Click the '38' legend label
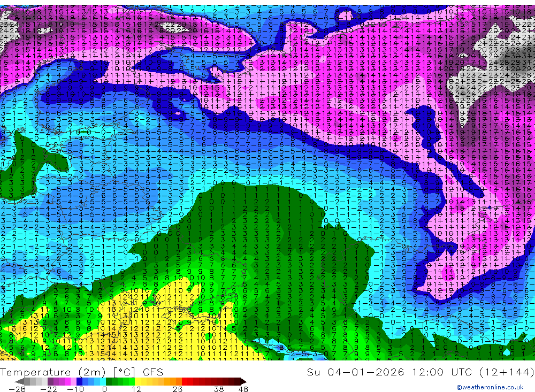This screenshot has height=392, width=535. pos(218,389)
